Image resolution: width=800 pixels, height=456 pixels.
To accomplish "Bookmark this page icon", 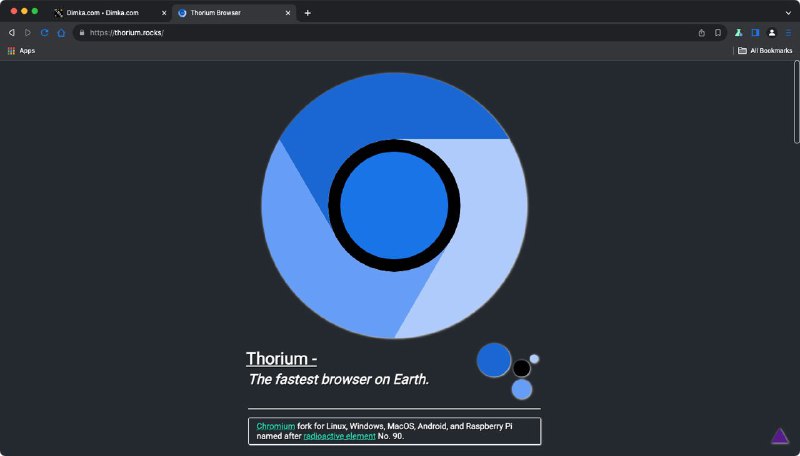I will point(718,33).
